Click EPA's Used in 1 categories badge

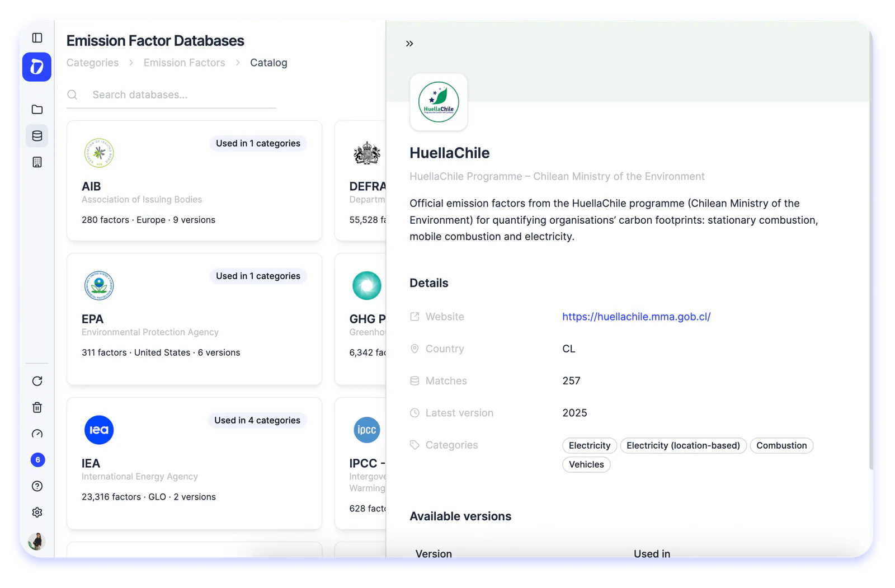tap(258, 276)
